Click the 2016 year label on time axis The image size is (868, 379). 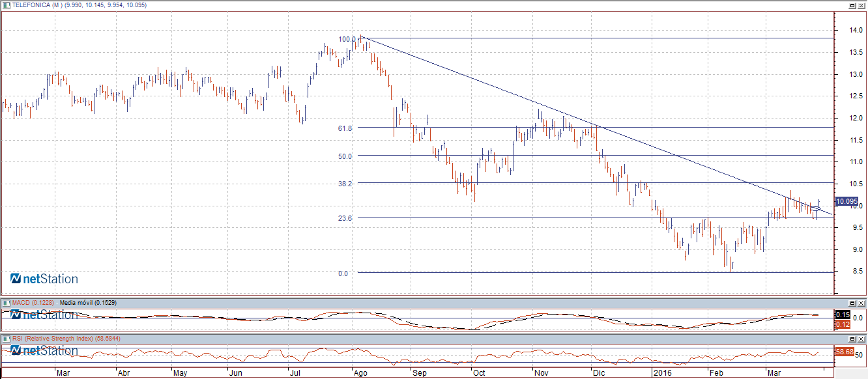click(x=661, y=374)
